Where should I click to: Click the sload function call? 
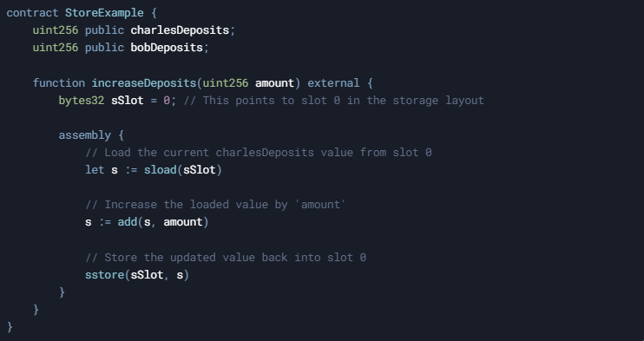click(x=161, y=170)
